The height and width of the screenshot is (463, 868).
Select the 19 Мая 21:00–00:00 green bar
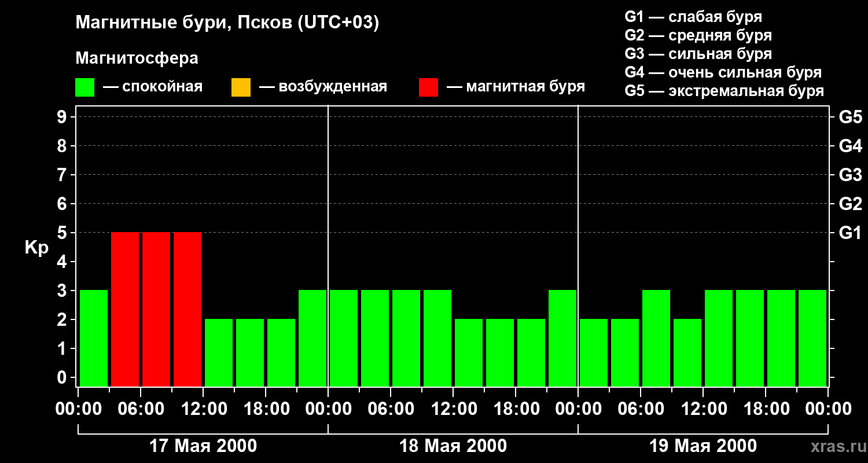click(x=812, y=338)
